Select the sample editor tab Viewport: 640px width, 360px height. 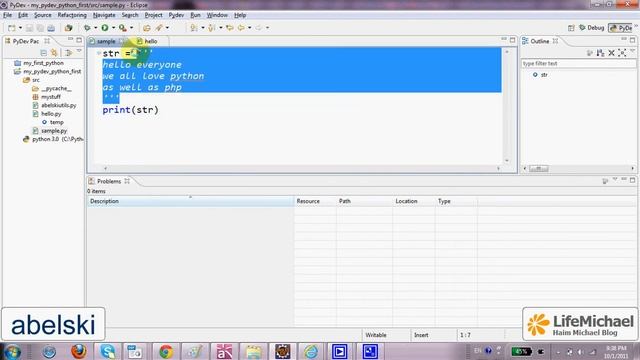[x=106, y=41]
